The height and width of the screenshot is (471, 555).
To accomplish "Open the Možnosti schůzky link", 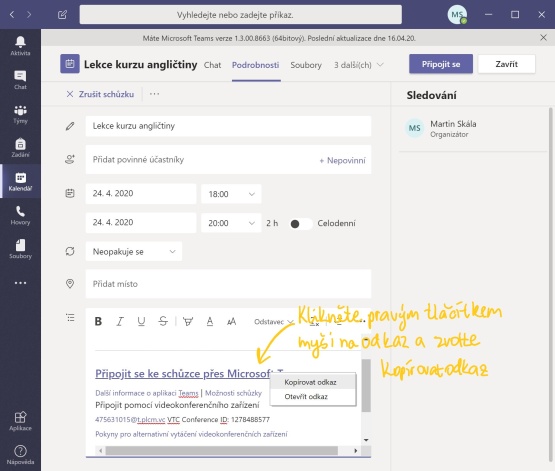I will (x=233, y=393).
